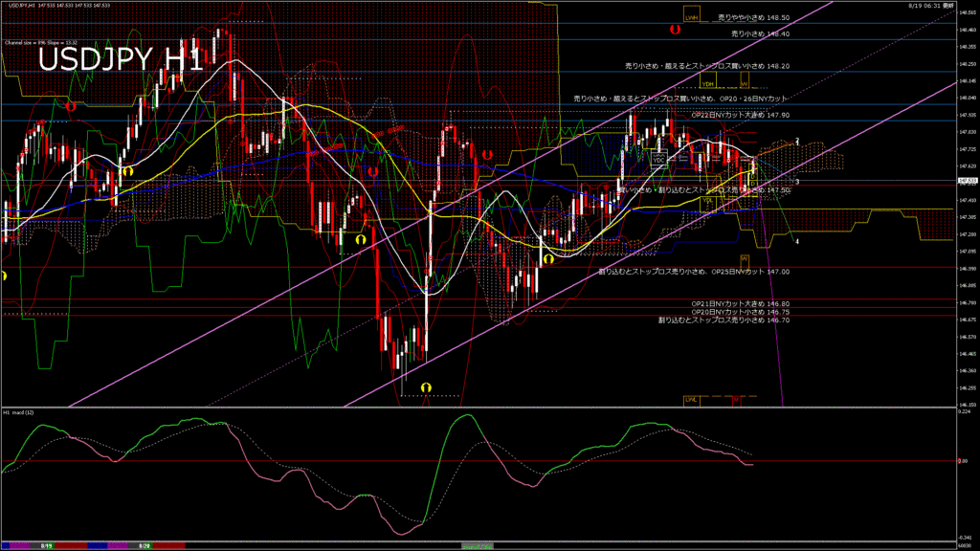Click the current price tag on the price axis
Screen dimensions: 980x551
pos(967,180)
